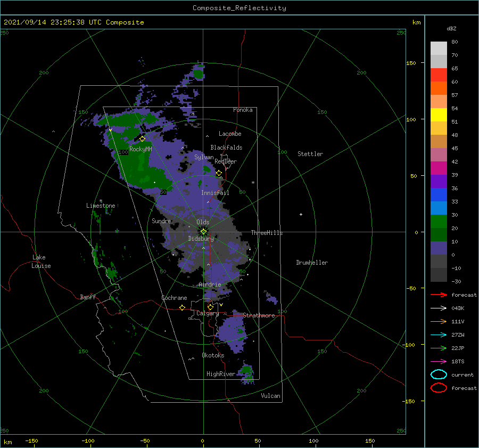Click the -100 tick on right km axis
The image size is (479, 448).
pos(408,345)
